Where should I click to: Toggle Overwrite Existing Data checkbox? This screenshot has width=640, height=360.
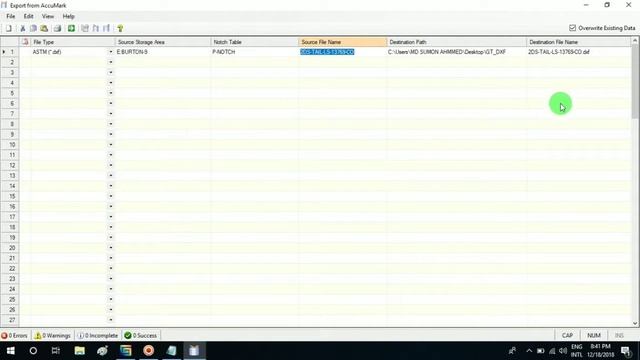[572, 28]
